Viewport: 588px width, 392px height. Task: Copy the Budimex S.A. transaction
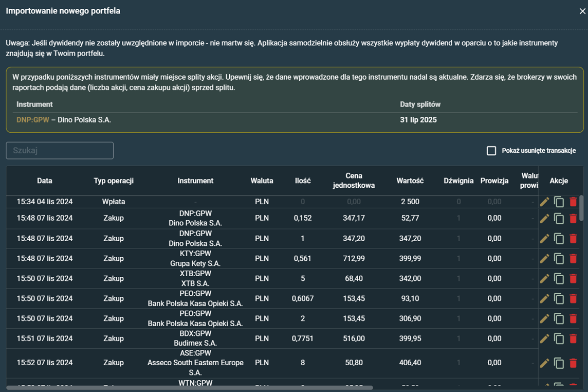coord(559,338)
